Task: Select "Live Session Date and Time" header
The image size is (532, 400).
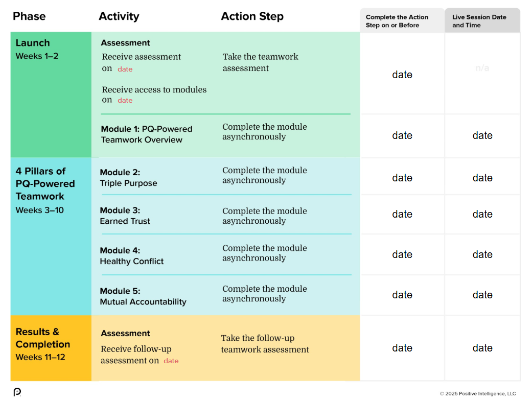Action: point(479,21)
